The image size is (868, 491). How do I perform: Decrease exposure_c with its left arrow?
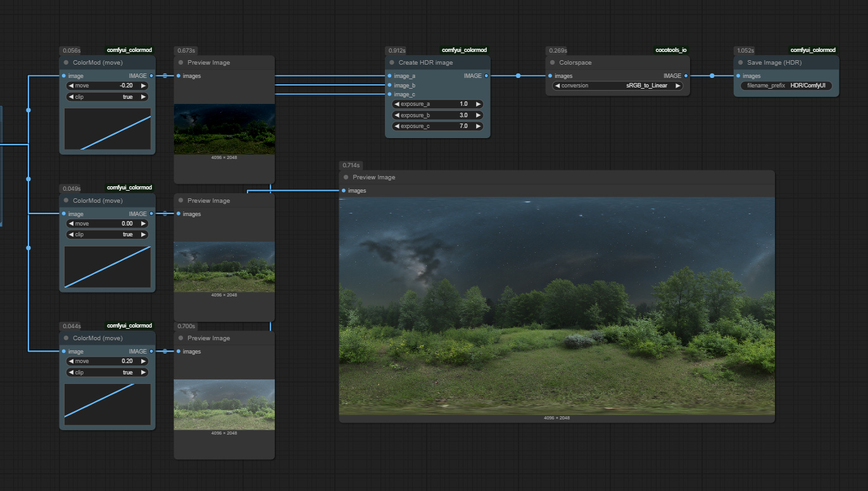click(396, 125)
